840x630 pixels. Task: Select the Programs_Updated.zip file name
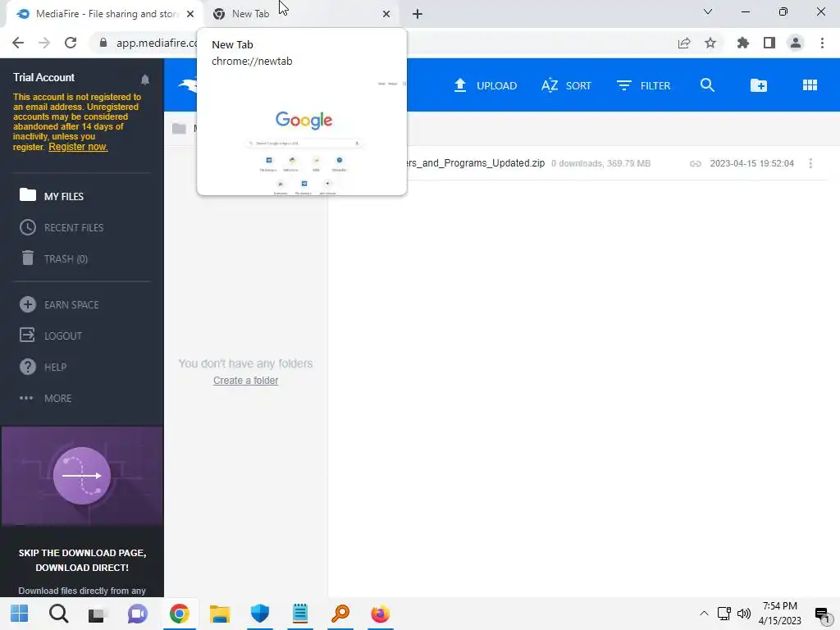coord(476,163)
